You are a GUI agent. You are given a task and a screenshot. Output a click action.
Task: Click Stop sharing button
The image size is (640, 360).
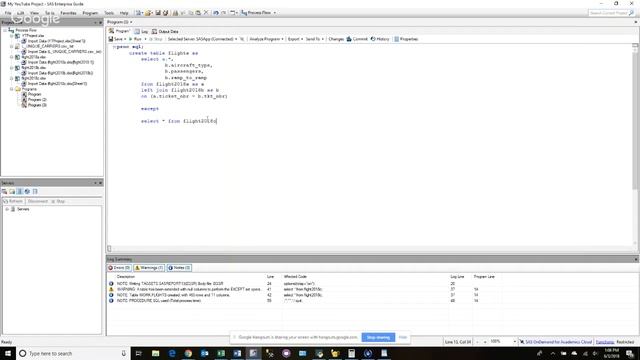(x=378, y=337)
